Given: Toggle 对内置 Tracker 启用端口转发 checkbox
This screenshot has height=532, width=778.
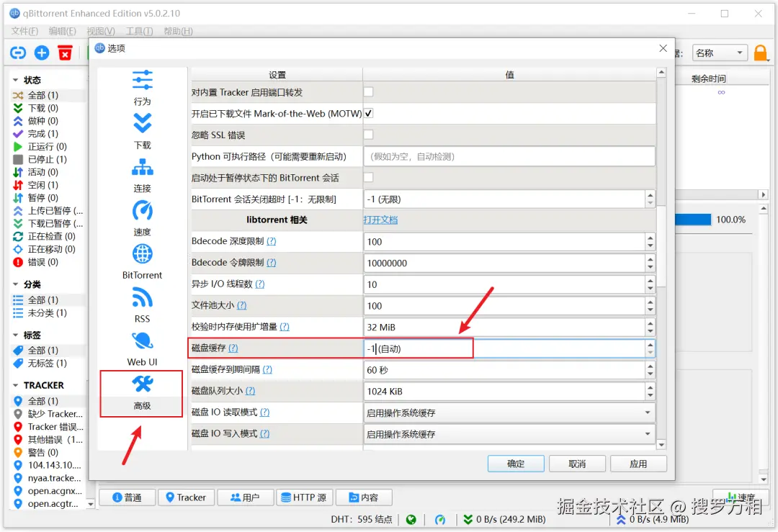Looking at the screenshot, I should point(368,92).
